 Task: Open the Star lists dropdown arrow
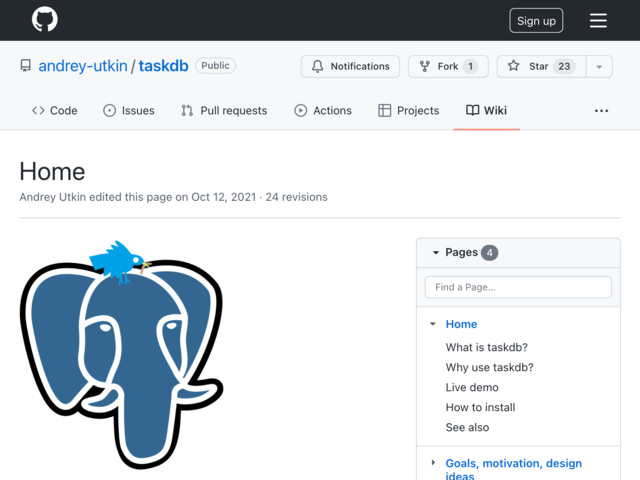[599, 67]
